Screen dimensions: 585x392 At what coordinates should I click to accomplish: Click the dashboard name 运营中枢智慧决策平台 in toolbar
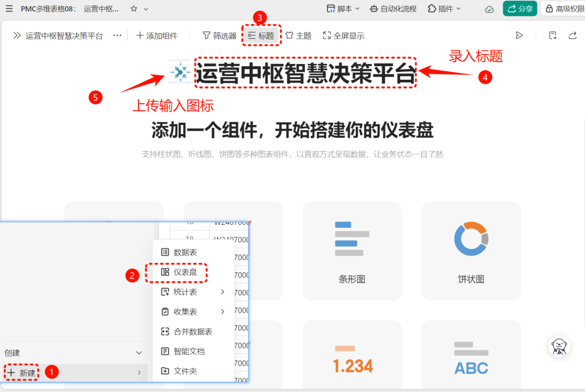click(x=64, y=36)
